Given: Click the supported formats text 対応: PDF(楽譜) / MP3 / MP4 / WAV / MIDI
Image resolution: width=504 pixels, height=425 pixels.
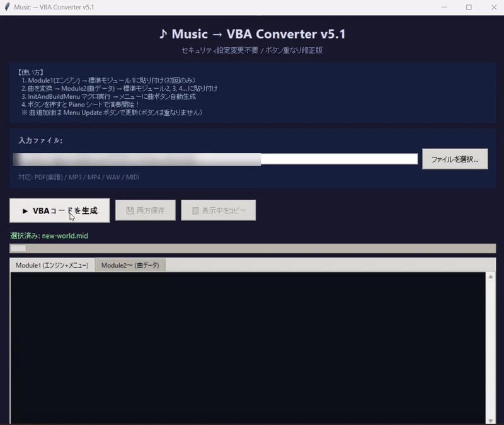Looking at the screenshot, I should tap(79, 177).
